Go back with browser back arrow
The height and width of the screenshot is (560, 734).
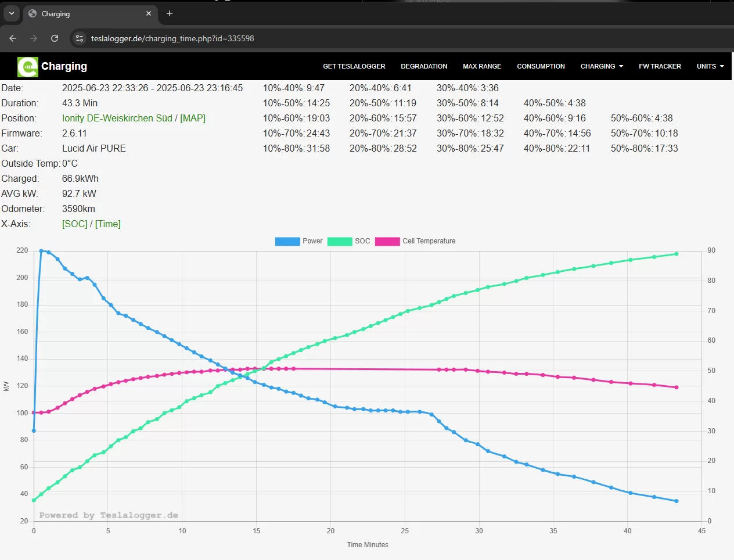coord(13,38)
